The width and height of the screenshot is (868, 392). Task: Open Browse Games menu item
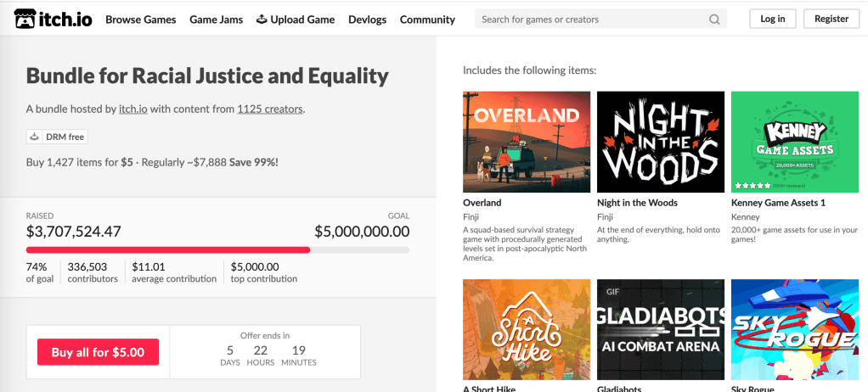point(141,20)
